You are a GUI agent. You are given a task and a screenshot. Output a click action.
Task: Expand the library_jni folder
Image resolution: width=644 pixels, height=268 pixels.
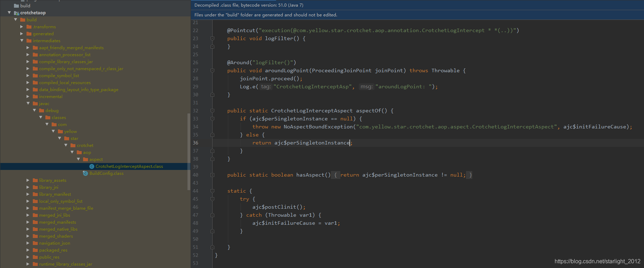pyautogui.click(x=28, y=187)
